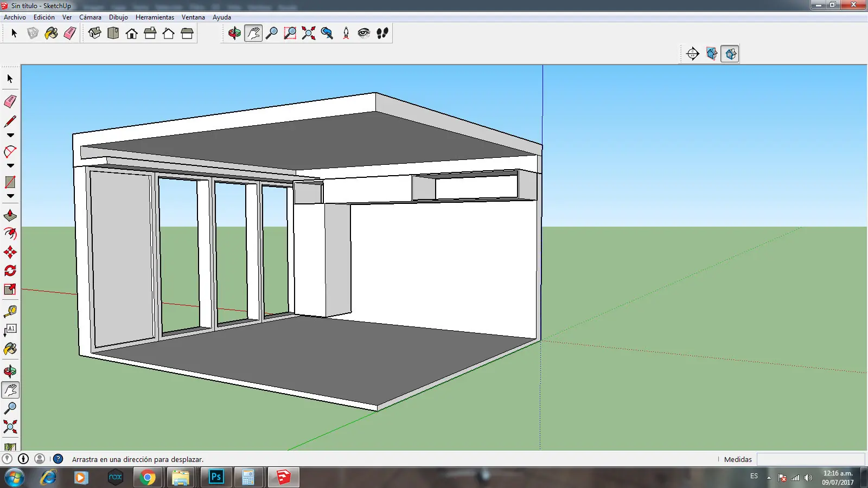Click inside the Medidas input field
Screen dimensions: 868x488
coord(811,459)
